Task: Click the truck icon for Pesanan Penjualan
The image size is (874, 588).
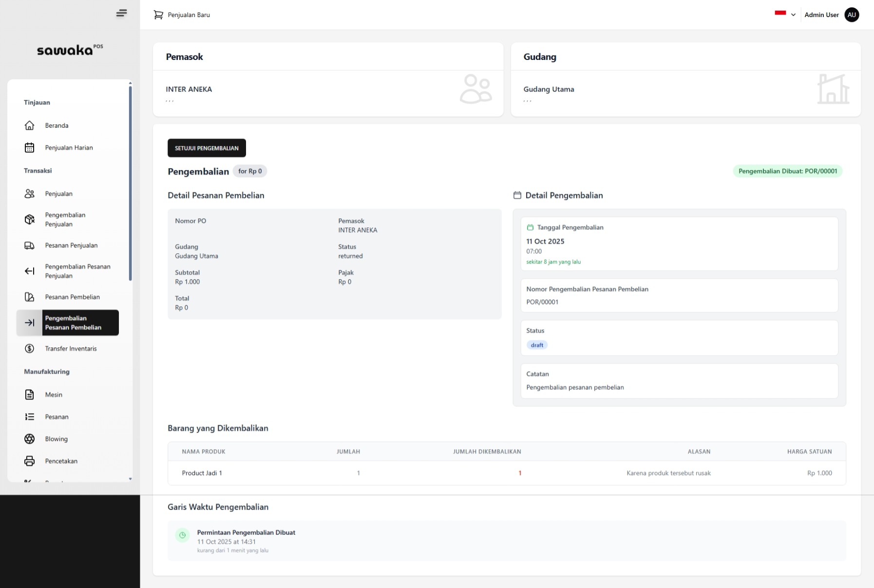Action: (x=30, y=246)
